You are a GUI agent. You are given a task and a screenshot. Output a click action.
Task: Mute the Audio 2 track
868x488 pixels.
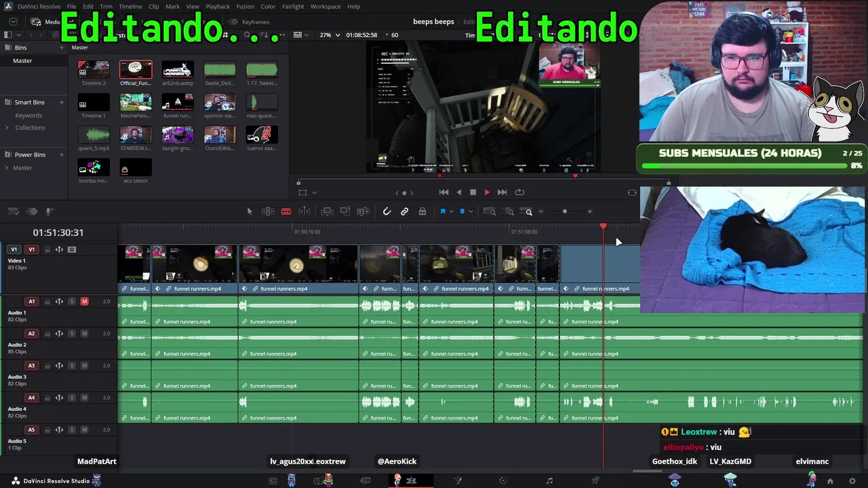85,333
